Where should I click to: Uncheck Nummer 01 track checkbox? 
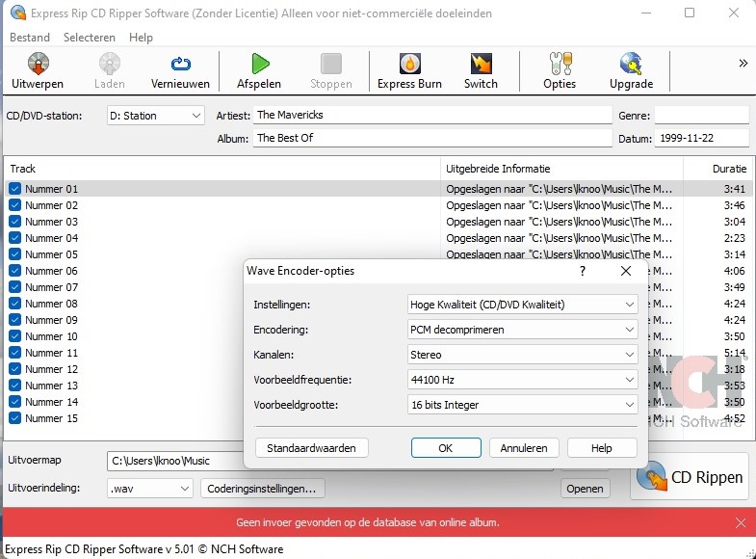[x=15, y=189]
